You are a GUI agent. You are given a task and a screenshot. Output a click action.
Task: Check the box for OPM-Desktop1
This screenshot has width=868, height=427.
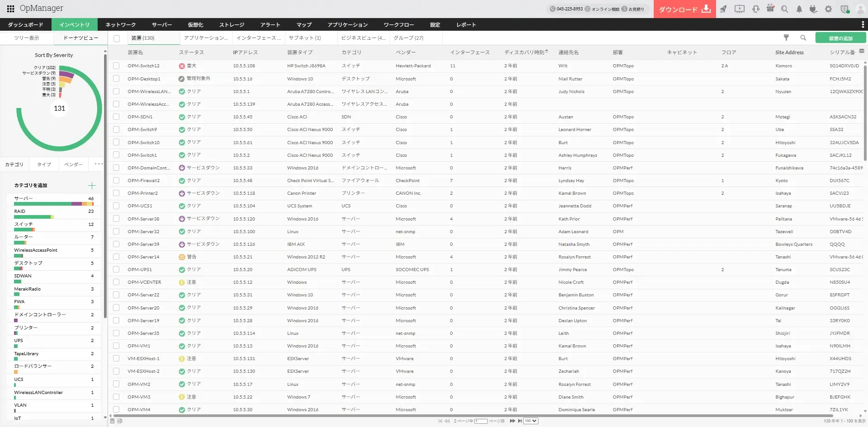[x=117, y=79]
